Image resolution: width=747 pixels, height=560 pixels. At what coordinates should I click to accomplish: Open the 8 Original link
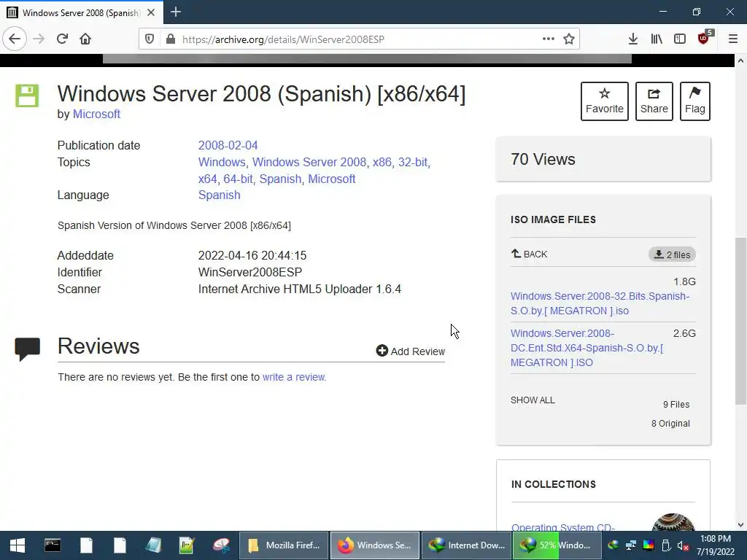[x=670, y=424]
